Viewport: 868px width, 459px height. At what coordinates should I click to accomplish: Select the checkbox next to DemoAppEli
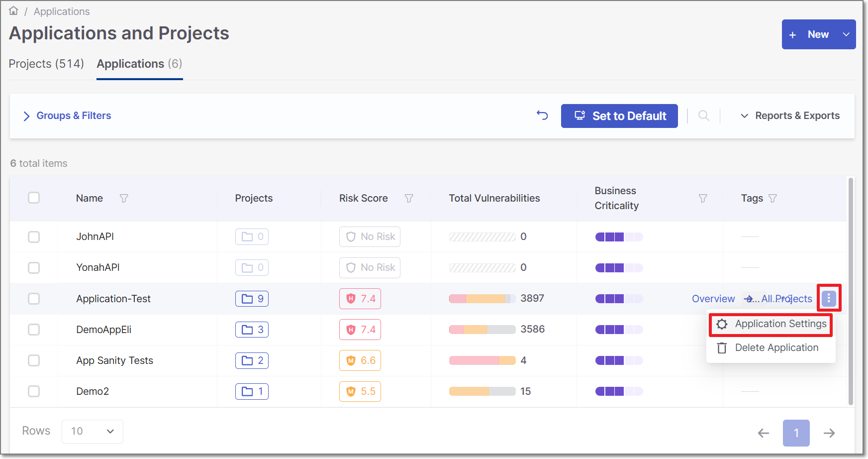[33, 329]
